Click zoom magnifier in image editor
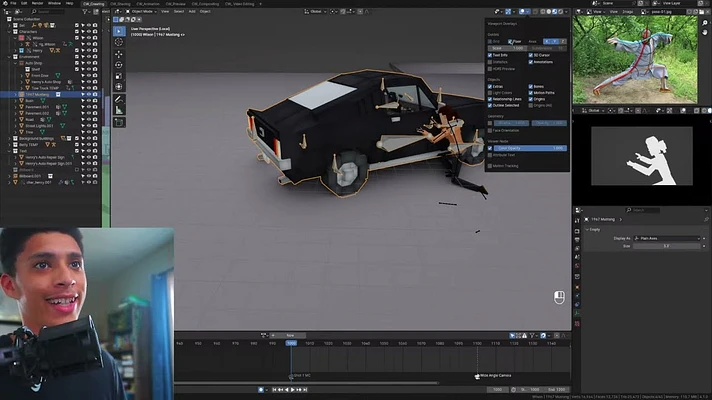Viewport: 712px width, 400px height. (x=705, y=23)
